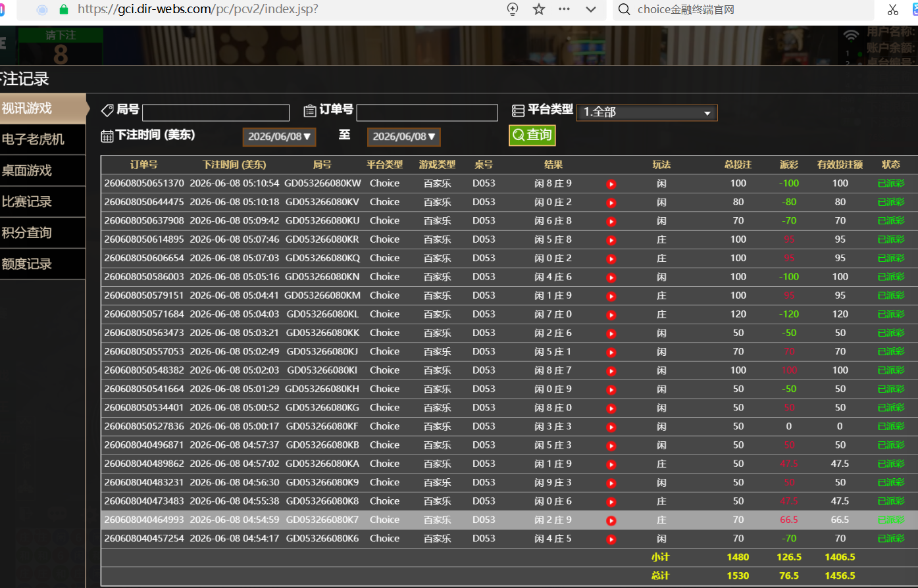Click the 游戏类型 column header

tap(437, 165)
